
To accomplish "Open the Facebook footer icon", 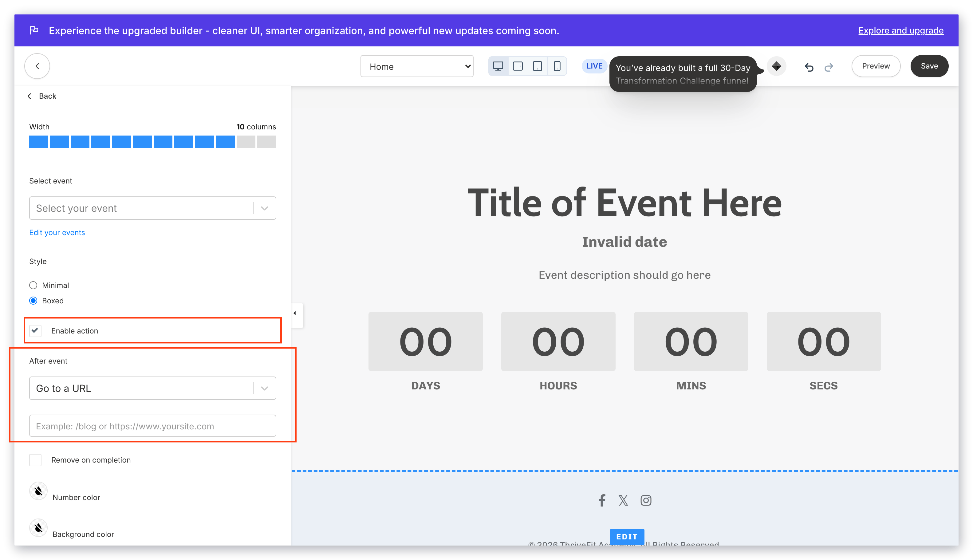I will click(x=601, y=500).
